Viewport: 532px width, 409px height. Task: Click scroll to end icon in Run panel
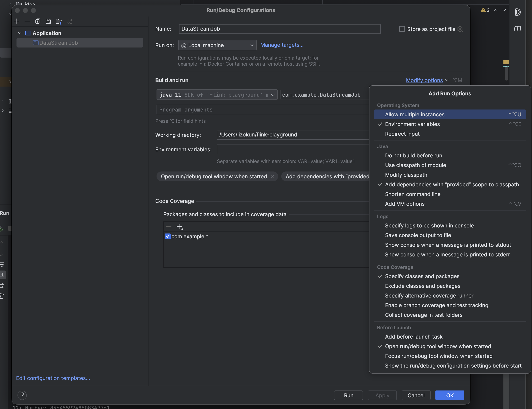pos(2,275)
